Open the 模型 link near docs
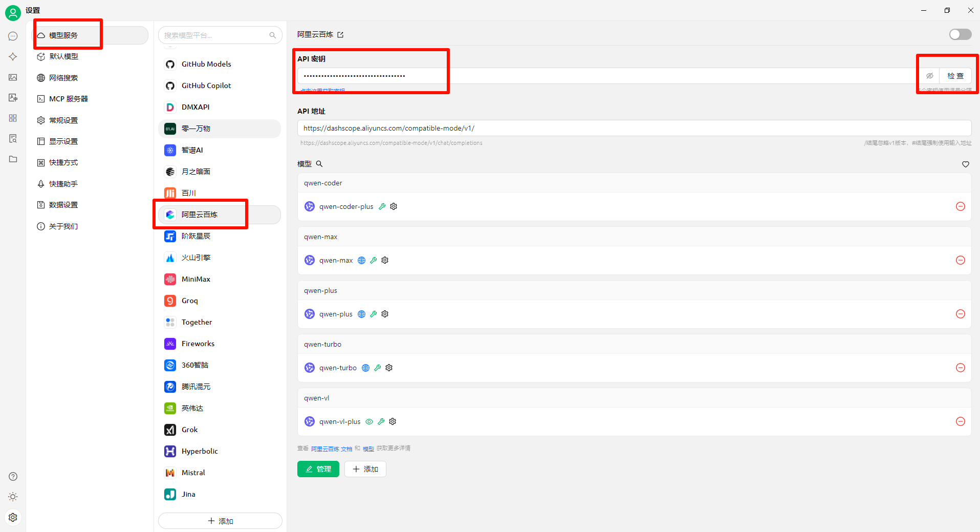The image size is (980, 532). pyautogui.click(x=368, y=449)
